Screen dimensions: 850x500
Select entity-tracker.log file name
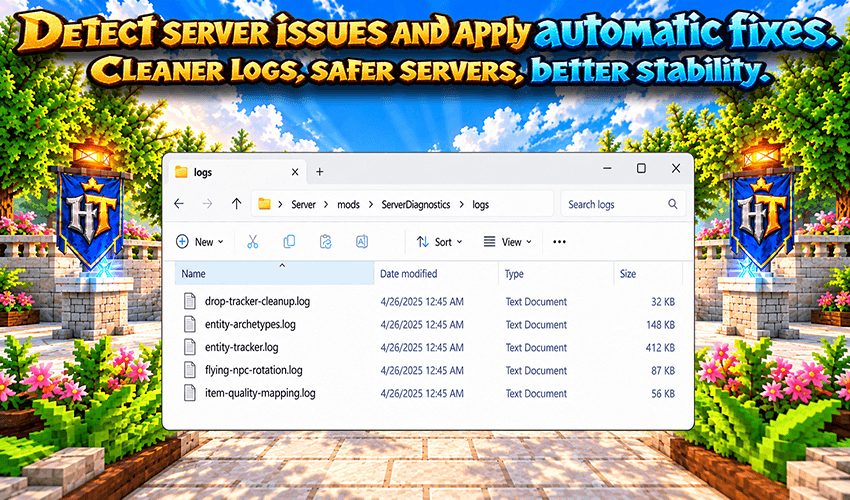pos(242,347)
